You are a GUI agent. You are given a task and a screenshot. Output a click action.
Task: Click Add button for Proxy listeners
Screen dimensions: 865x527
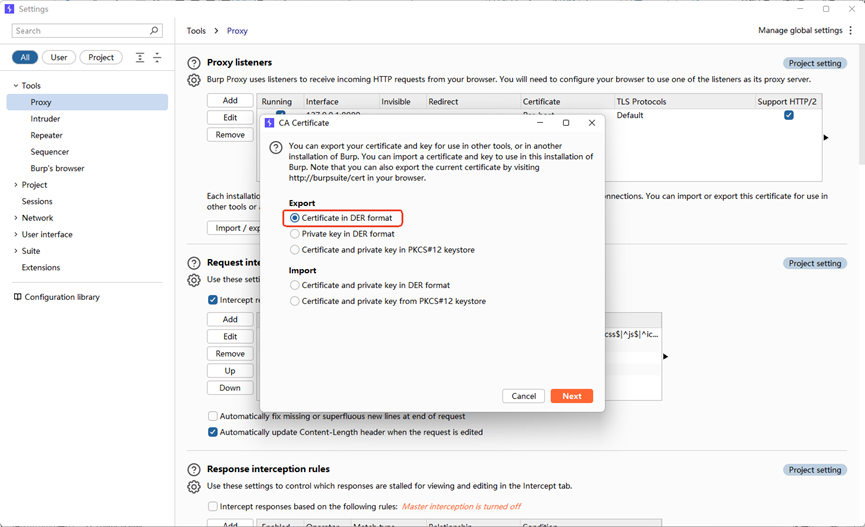click(230, 100)
